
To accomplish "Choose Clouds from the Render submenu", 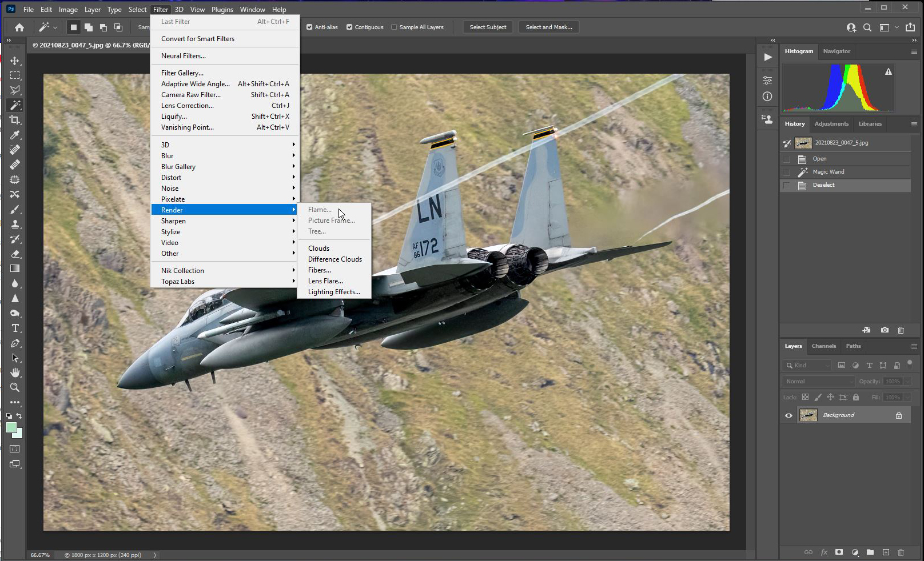I will [318, 248].
